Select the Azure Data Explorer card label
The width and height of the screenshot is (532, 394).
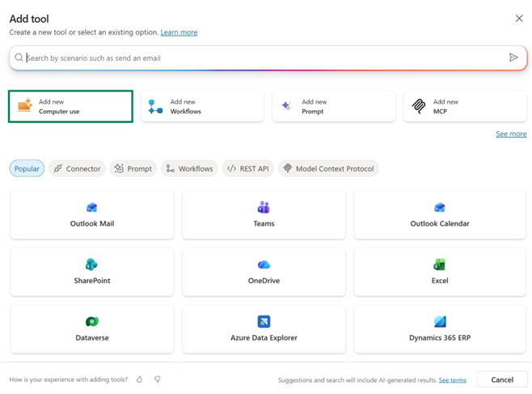[264, 337]
